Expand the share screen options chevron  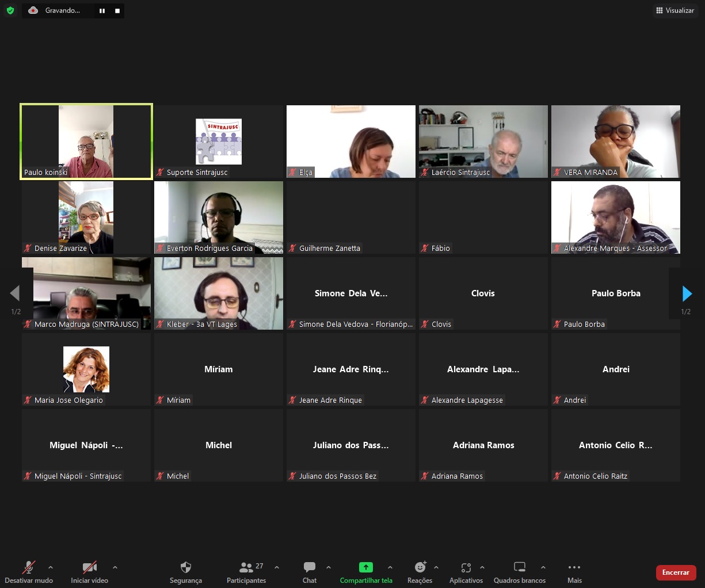[x=390, y=567]
